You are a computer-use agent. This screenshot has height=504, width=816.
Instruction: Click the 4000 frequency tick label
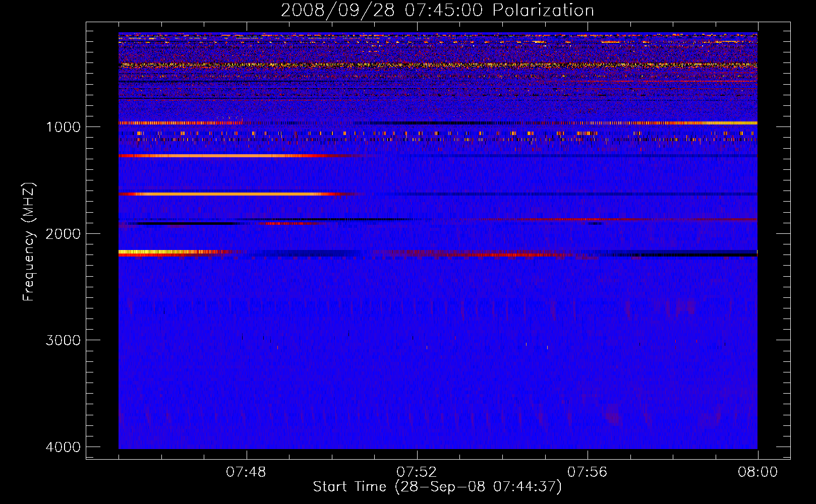63,447
